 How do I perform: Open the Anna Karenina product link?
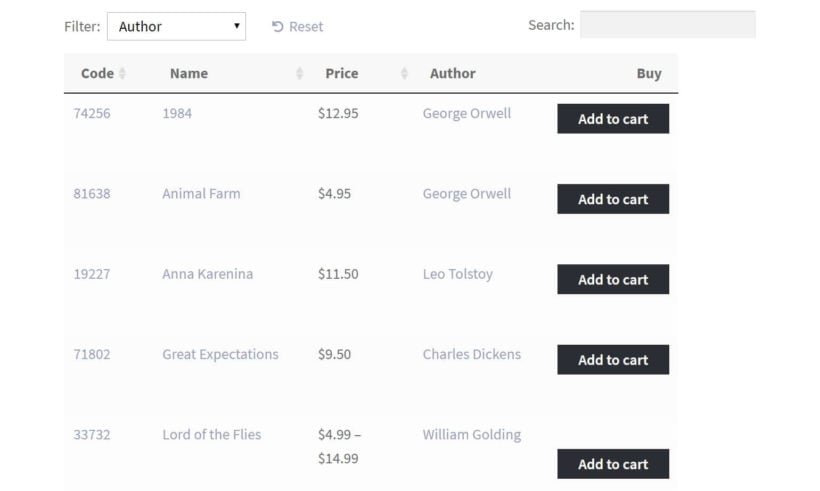coord(208,274)
